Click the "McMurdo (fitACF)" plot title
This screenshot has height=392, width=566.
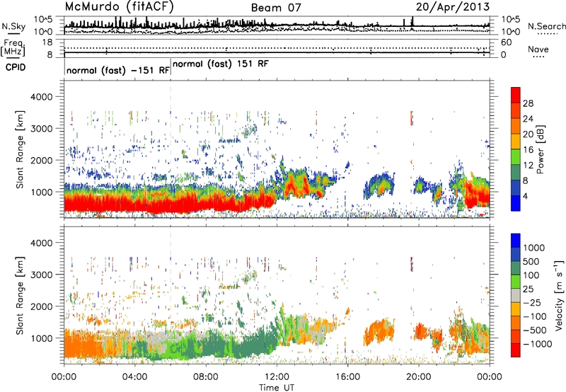[x=119, y=6]
